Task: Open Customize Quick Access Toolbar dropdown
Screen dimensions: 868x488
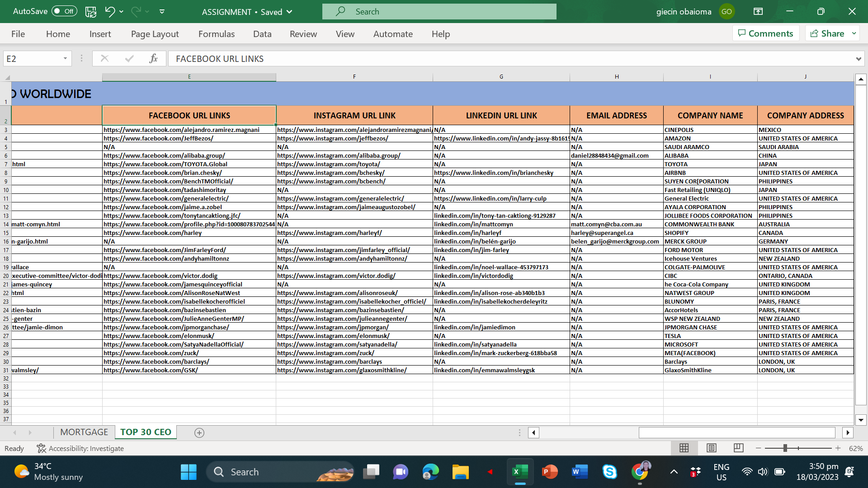Action: coord(162,12)
